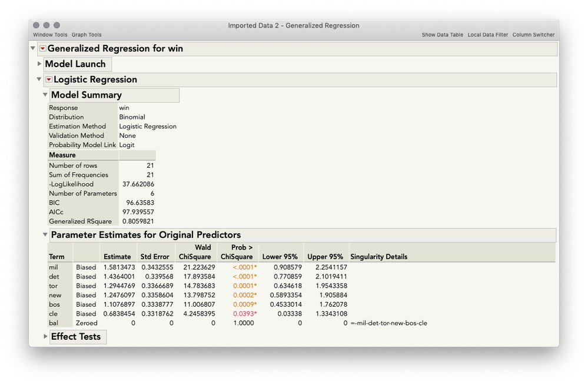Click the Generalized RSquare value
The height and width of the screenshot is (385, 588).
tap(138, 221)
